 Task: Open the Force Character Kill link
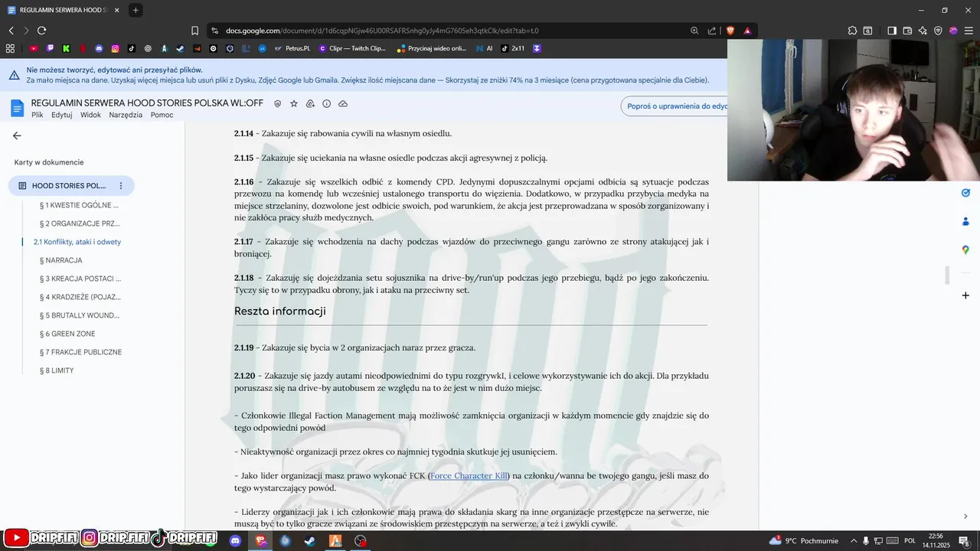469,476
